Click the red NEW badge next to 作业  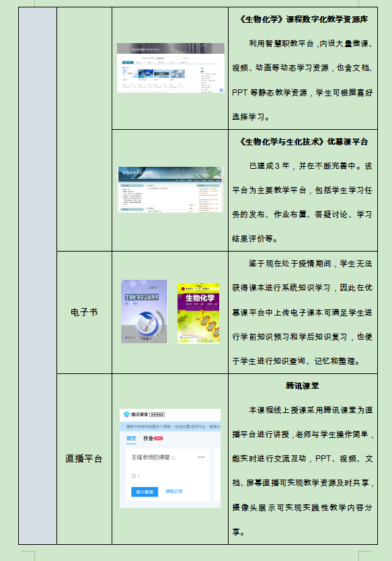coord(159,439)
